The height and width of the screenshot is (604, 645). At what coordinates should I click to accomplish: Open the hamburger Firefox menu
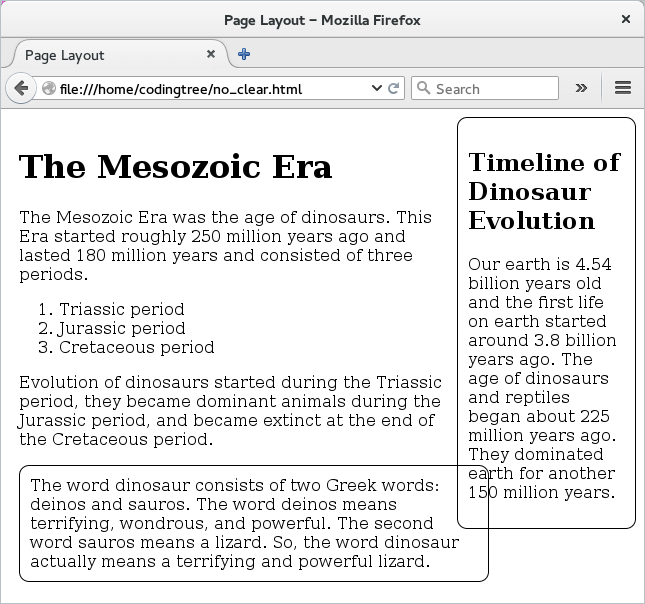tap(622, 88)
